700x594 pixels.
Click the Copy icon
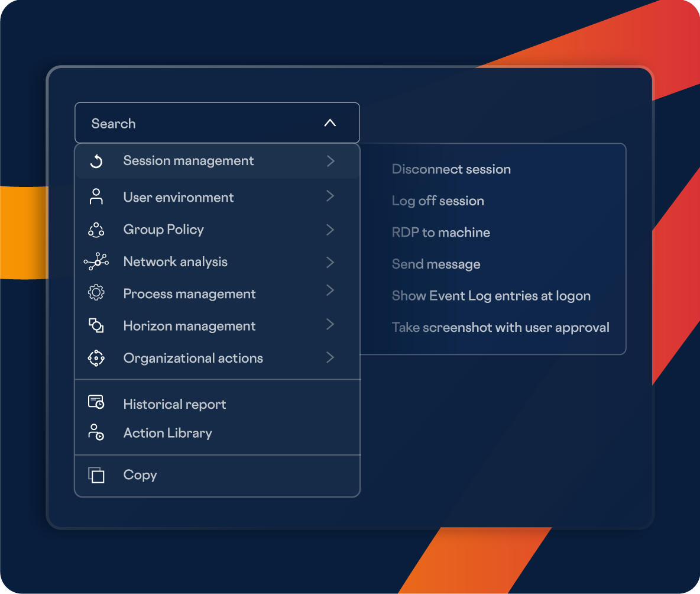coord(96,475)
